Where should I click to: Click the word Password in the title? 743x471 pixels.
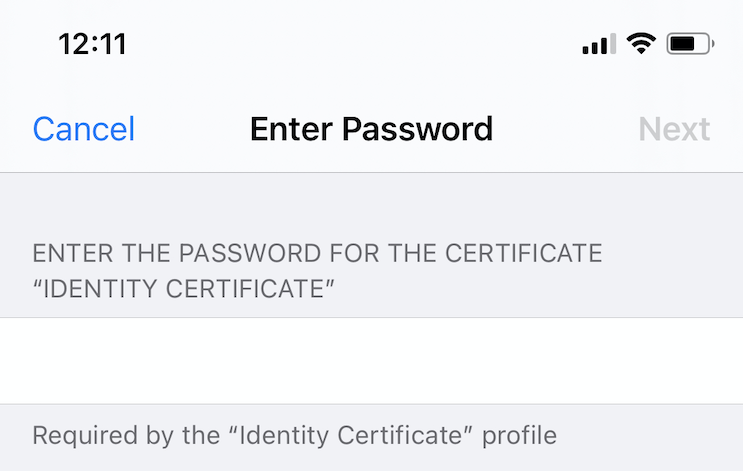[x=417, y=129]
